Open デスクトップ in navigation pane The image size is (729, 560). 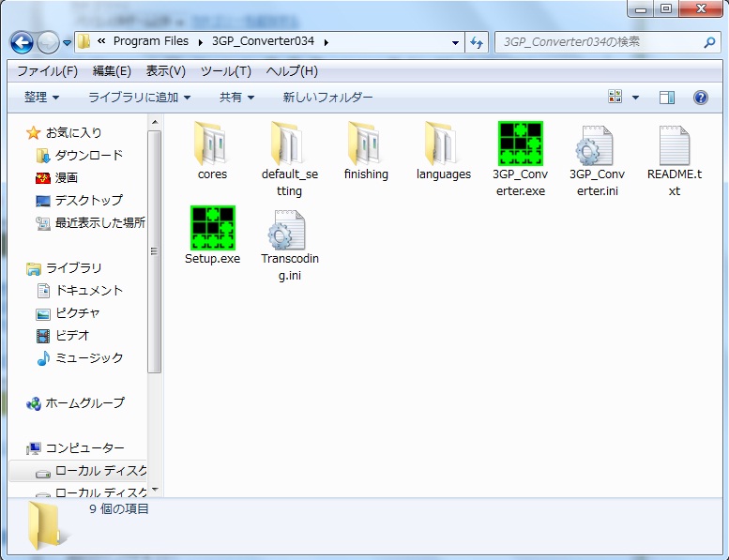[80, 201]
